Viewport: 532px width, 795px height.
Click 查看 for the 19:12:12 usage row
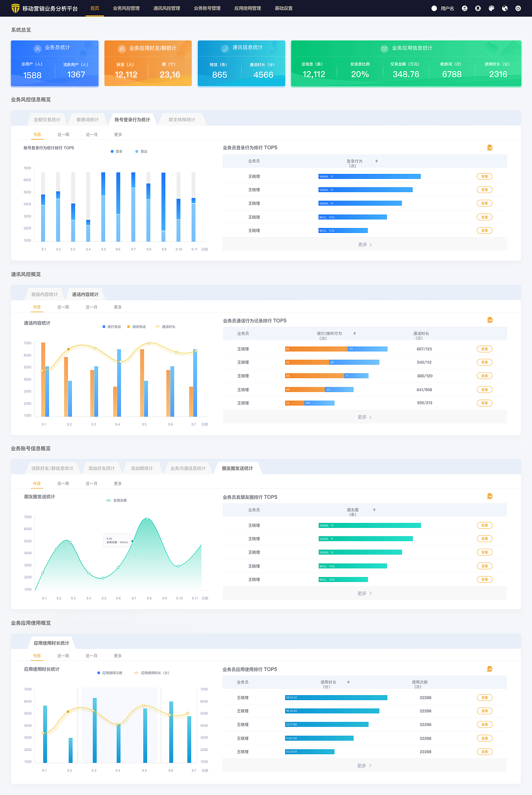tap(485, 698)
